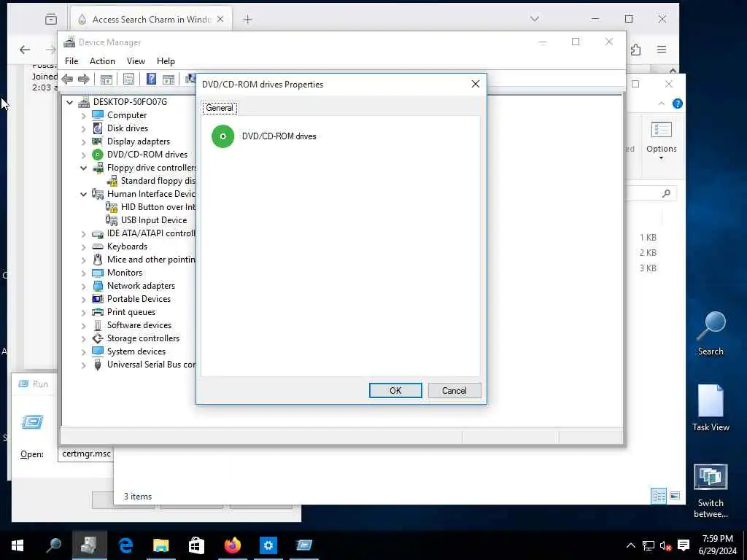This screenshot has width=747, height=560.
Task: Click the Settings gear taskbar icon
Action: pyautogui.click(x=268, y=545)
